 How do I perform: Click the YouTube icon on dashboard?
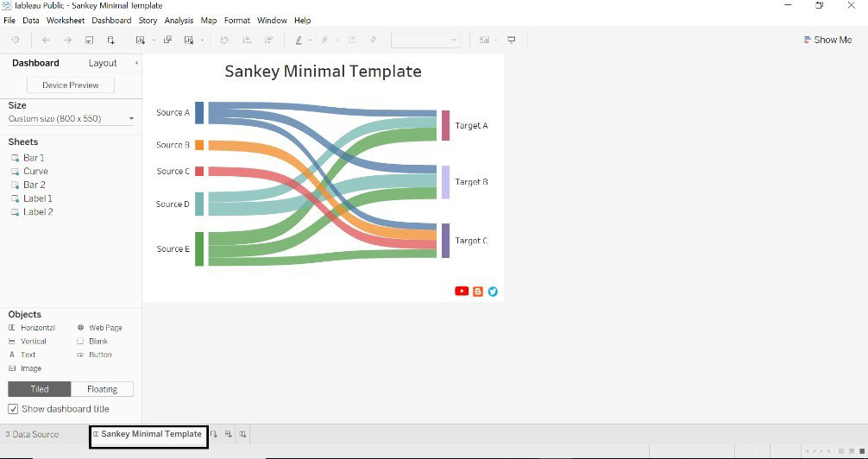coord(462,292)
